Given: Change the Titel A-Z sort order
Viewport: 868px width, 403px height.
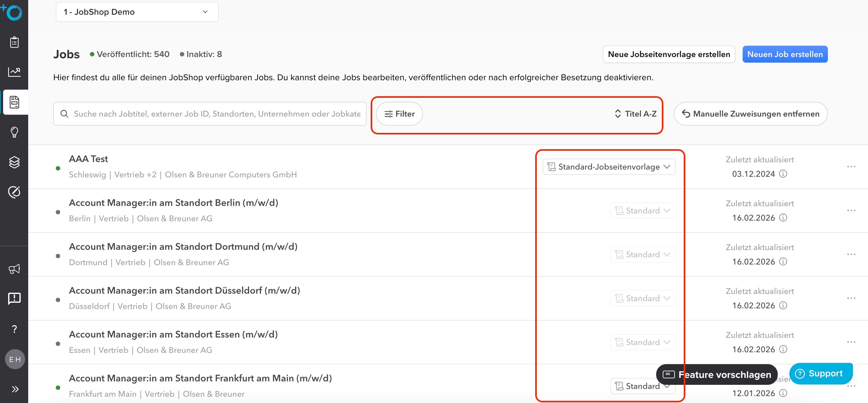Looking at the screenshot, I should [635, 114].
